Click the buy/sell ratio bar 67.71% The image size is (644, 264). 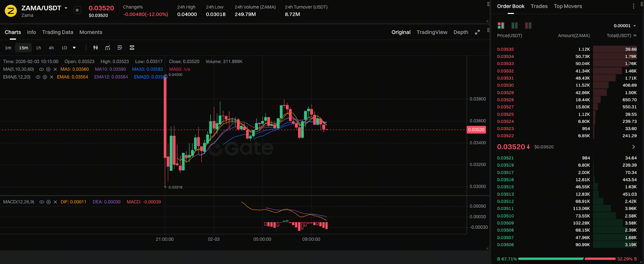pyautogui.click(x=551, y=259)
